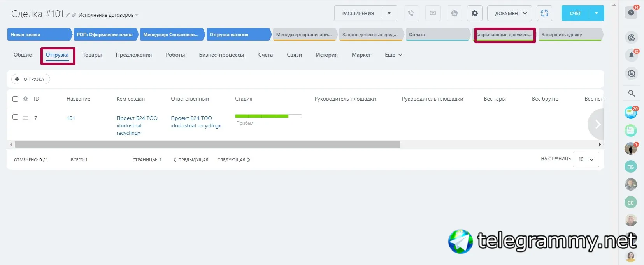Open the chat icon beside the envelope
This screenshot has width=644, height=265.
[454, 13]
